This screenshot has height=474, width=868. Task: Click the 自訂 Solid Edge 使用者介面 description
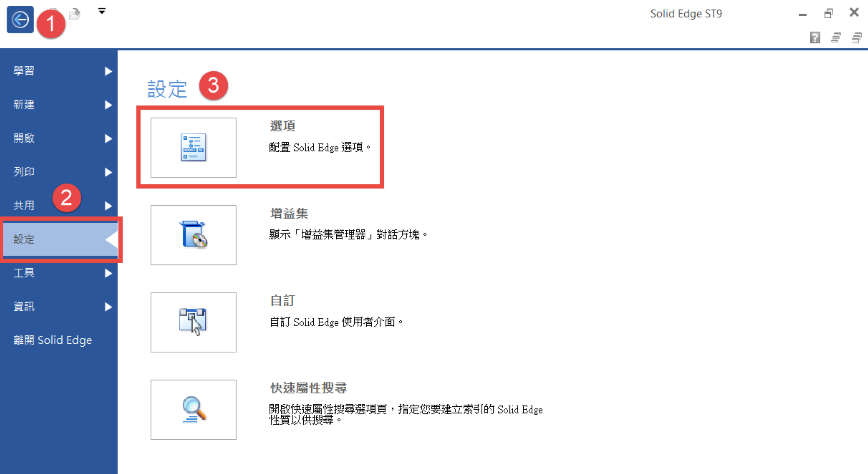(336, 322)
